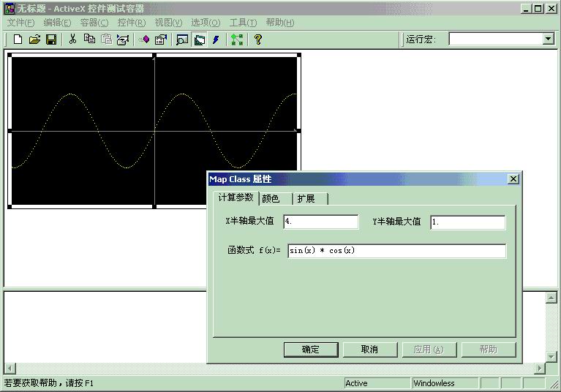This screenshot has width=561, height=392.
Task: Click the Y半轴最大值 input field
Action: click(x=468, y=222)
